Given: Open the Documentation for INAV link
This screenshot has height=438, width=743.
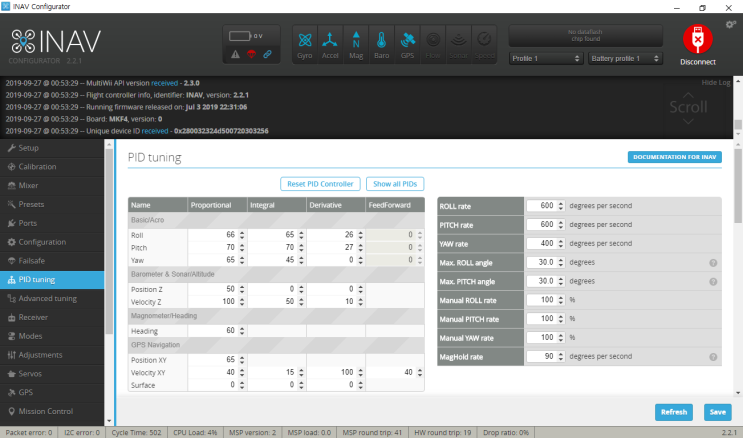Looking at the screenshot, I should 675,157.
